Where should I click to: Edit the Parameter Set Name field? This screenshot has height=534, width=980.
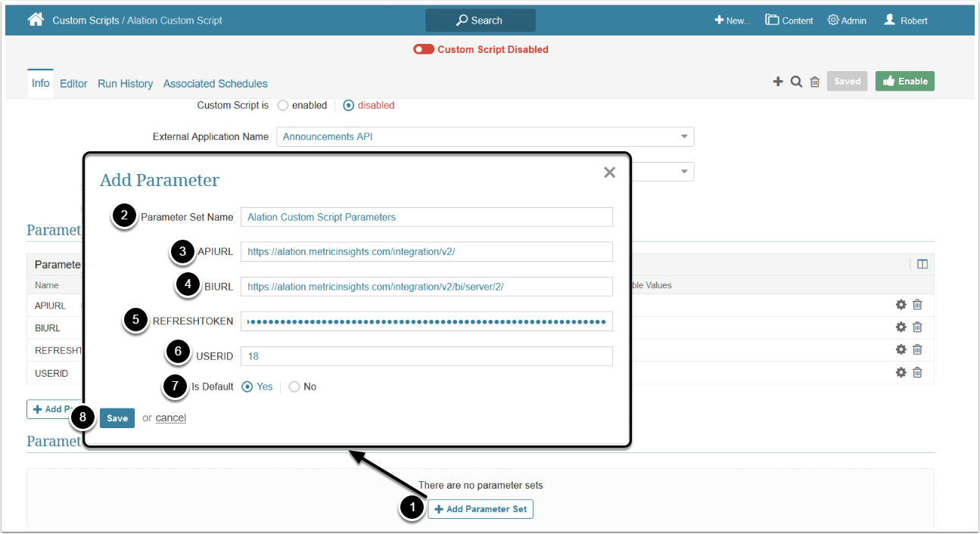426,217
